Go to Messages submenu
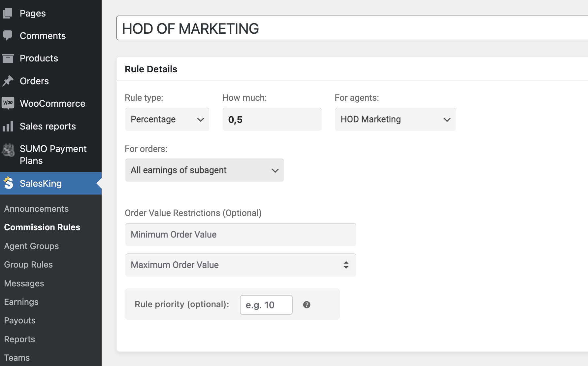The height and width of the screenshot is (366, 588). (x=24, y=283)
